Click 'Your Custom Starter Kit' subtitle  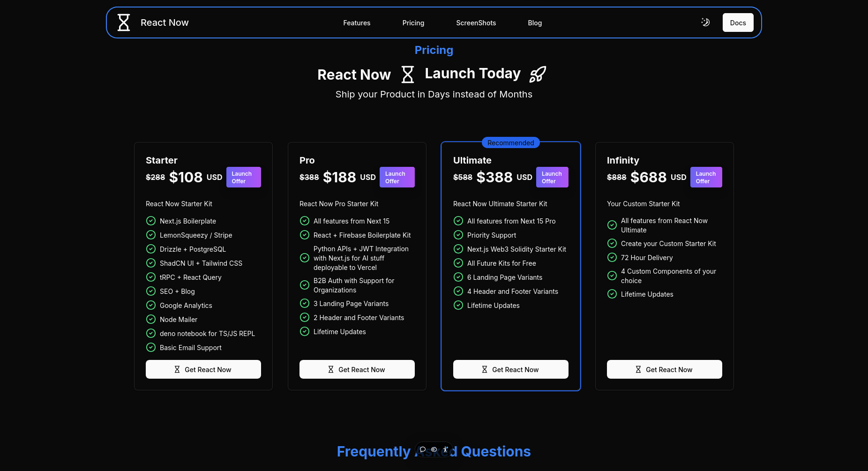point(643,204)
